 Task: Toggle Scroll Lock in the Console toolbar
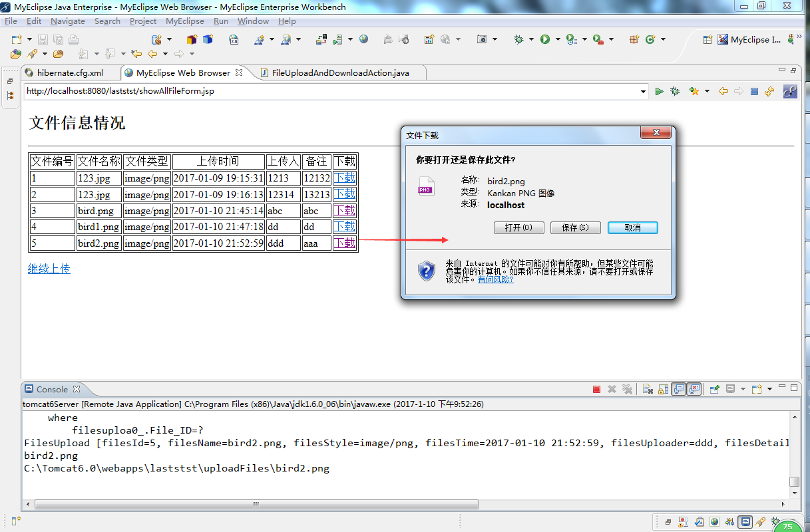(x=662, y=389)
